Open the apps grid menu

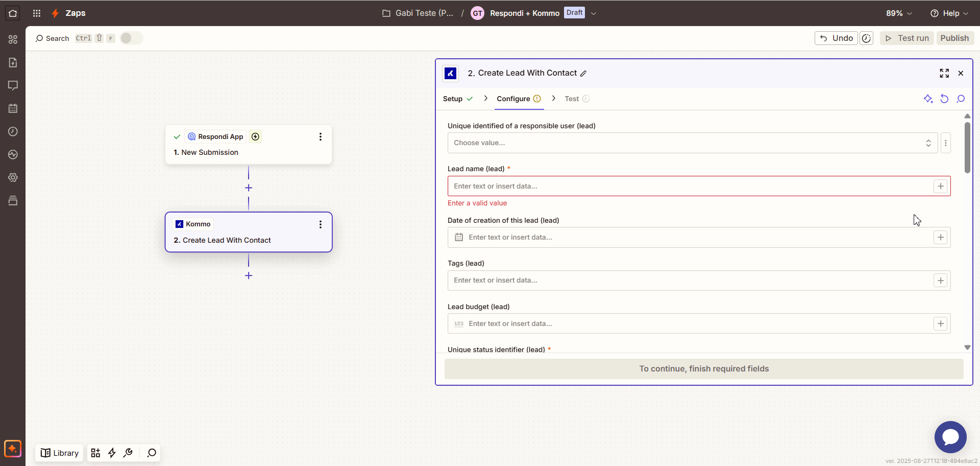[37, 13]
